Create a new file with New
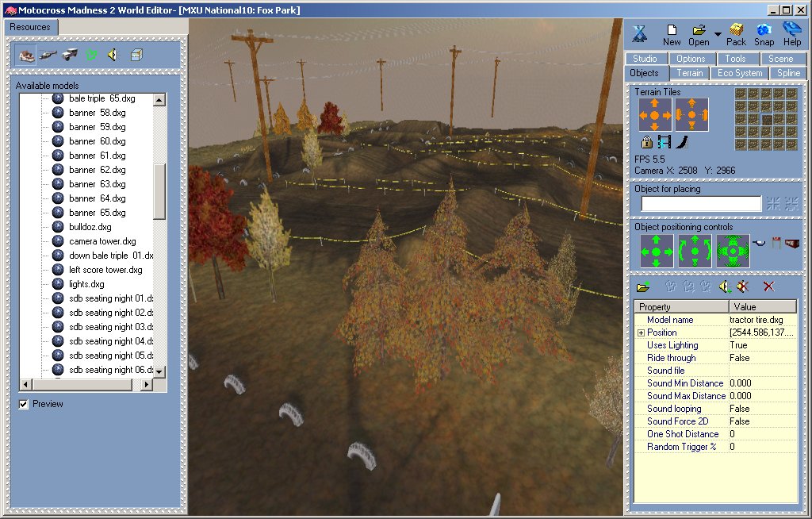Viewport: 812px width, 519px height. pos(672,35)
